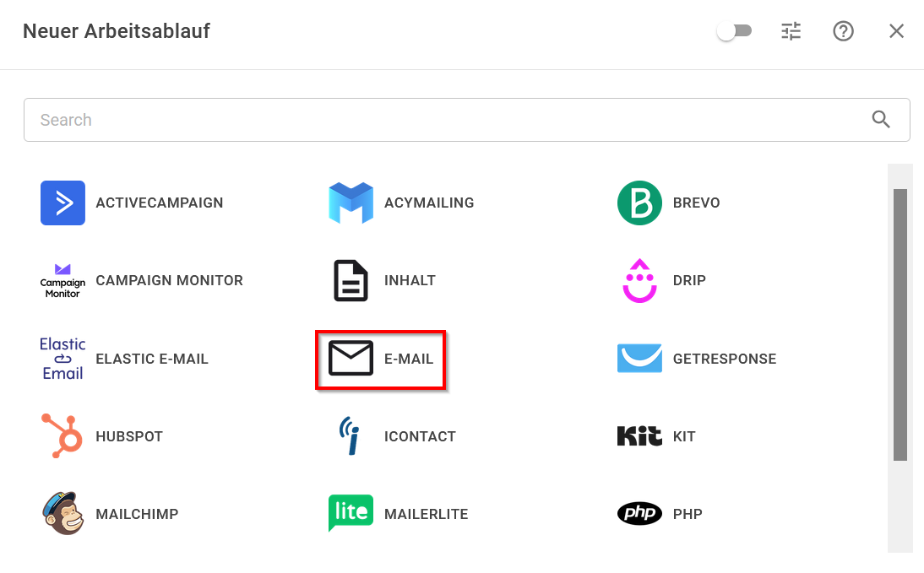This screenshot has height=573, width=924.
Task: Click the Mailchimp monkey icon
Action: [63, 514]
